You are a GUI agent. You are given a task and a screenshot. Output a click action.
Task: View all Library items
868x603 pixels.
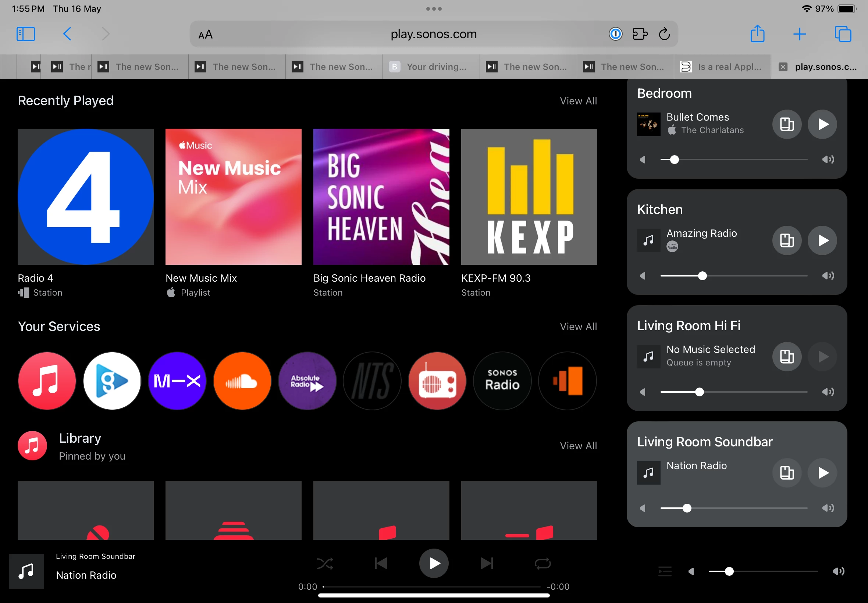[x=578, y=446]
